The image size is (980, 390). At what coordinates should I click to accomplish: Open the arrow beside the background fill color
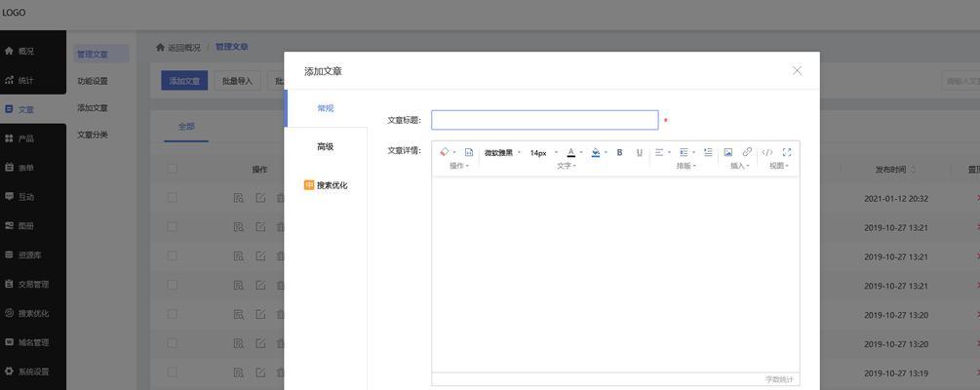pos(606,152)
